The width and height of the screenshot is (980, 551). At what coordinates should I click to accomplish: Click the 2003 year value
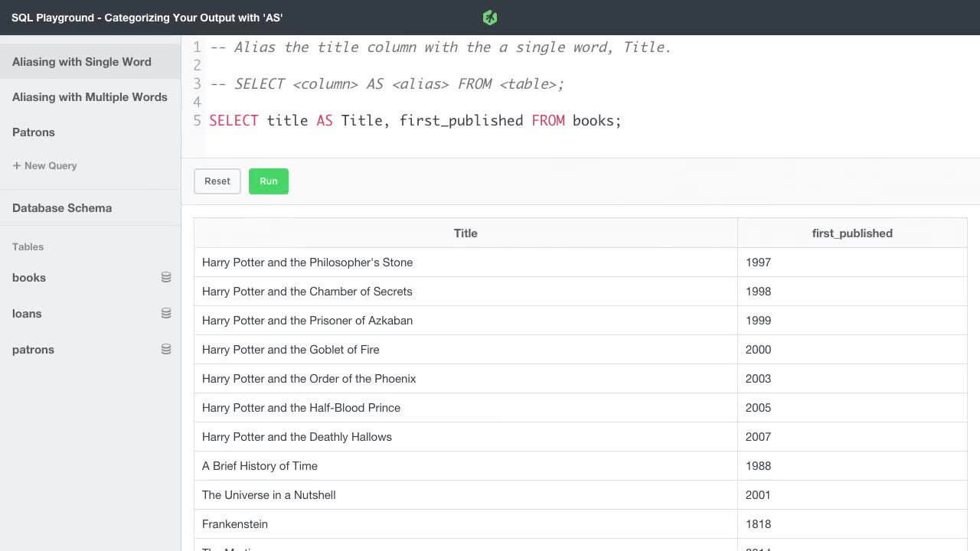coord(758,379)
